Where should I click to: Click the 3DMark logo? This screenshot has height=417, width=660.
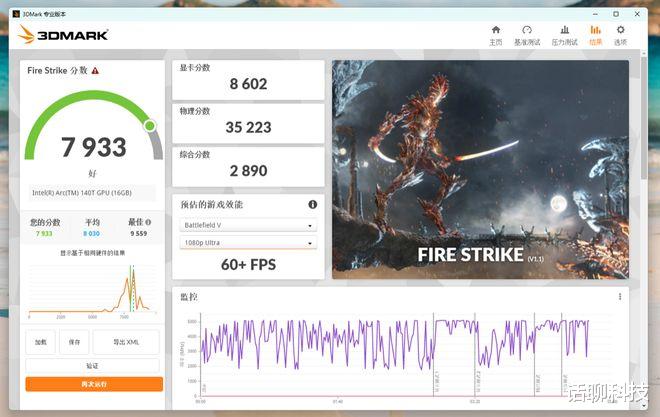(63, 35)
